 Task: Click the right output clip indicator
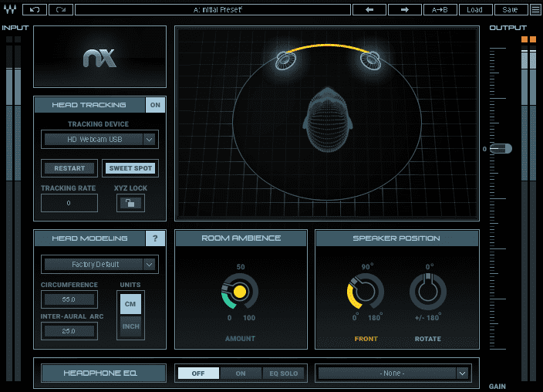point(533,39)
